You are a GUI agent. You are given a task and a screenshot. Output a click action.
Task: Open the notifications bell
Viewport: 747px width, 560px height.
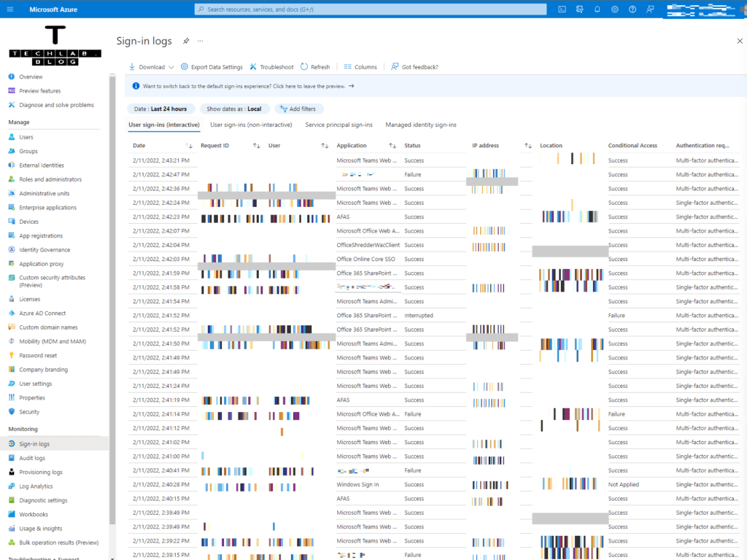pos(597,9)
